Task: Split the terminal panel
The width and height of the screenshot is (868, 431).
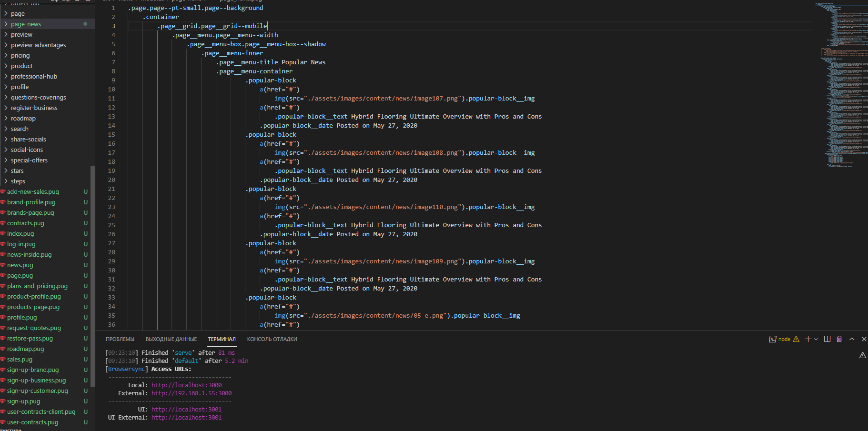Action: coord(827,339)
